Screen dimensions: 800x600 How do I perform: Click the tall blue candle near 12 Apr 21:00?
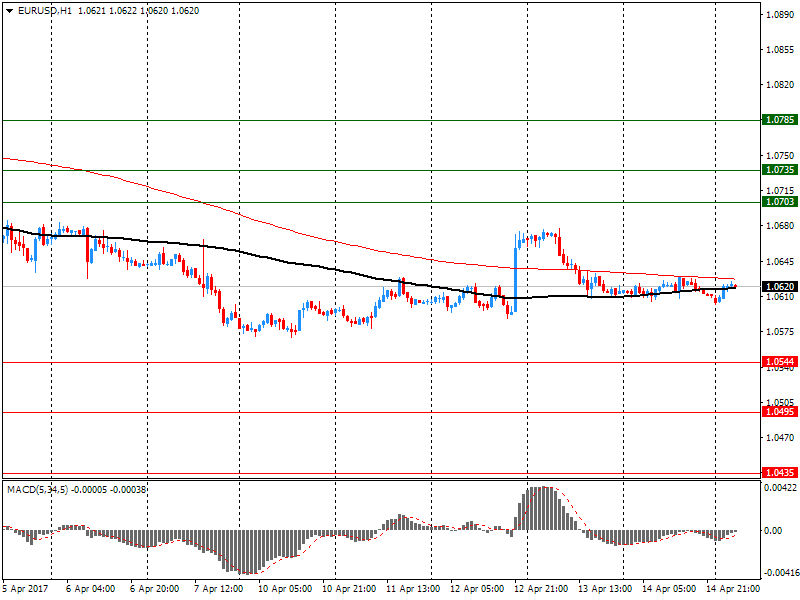coord(515,273)
